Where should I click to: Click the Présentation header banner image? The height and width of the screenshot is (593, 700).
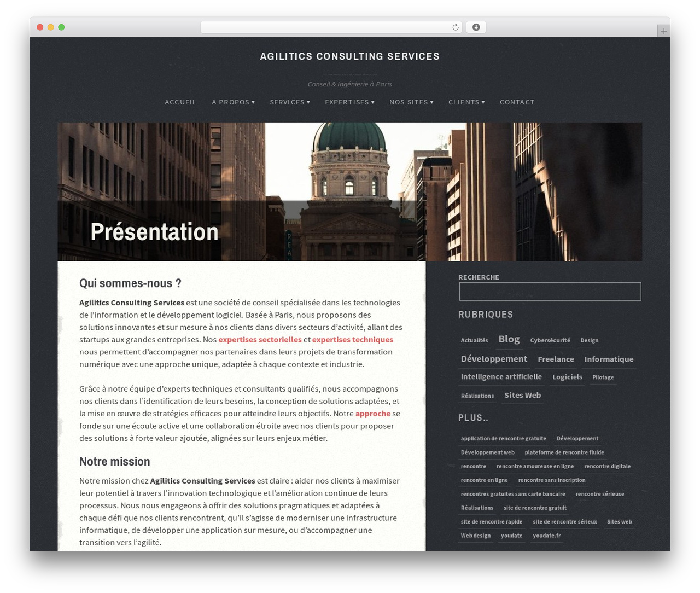tap(350, 192)
